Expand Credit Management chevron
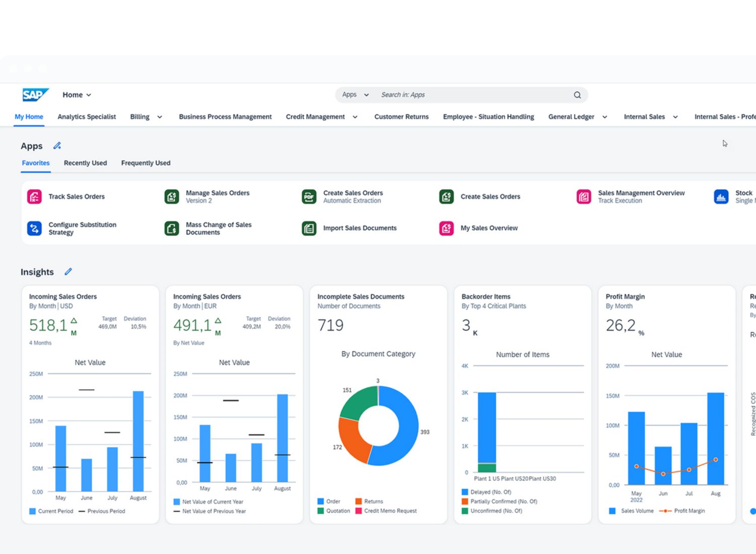The width and height of the screenshot is (756, 554). pos(355,117)
